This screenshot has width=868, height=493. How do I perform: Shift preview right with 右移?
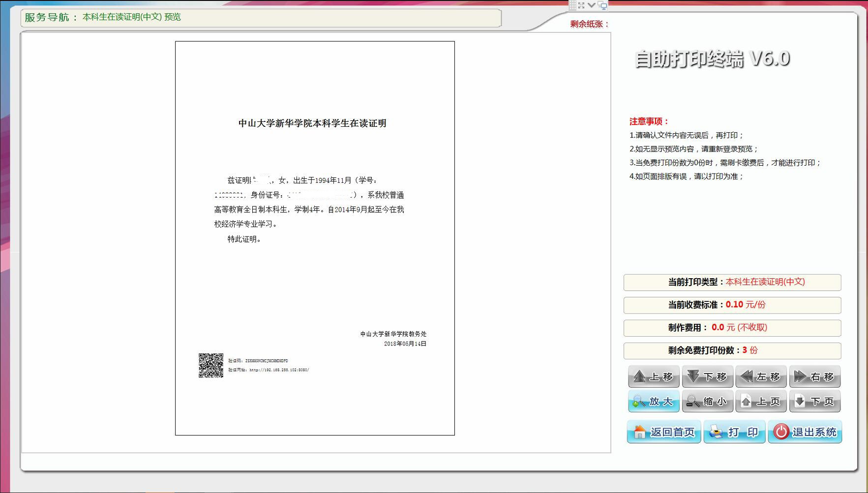[814, 377]
